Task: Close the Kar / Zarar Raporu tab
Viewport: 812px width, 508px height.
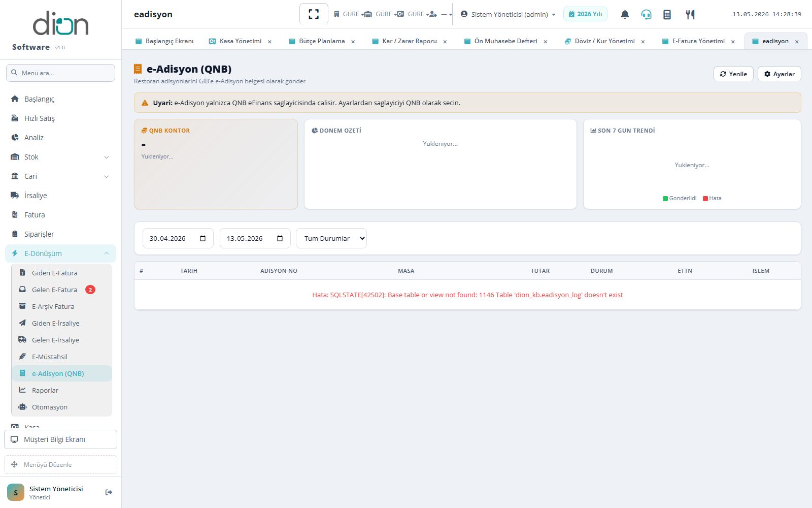Action: (x=445, y=42)
